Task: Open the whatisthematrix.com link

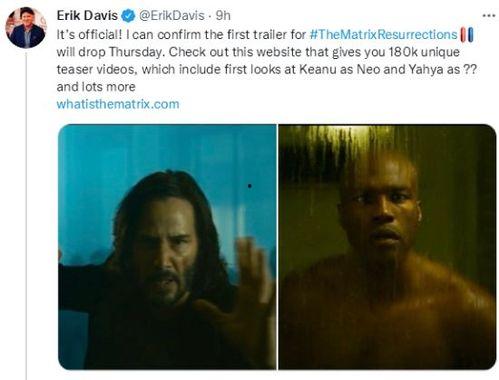Action: pyautogui.click(x=118, y=104)
